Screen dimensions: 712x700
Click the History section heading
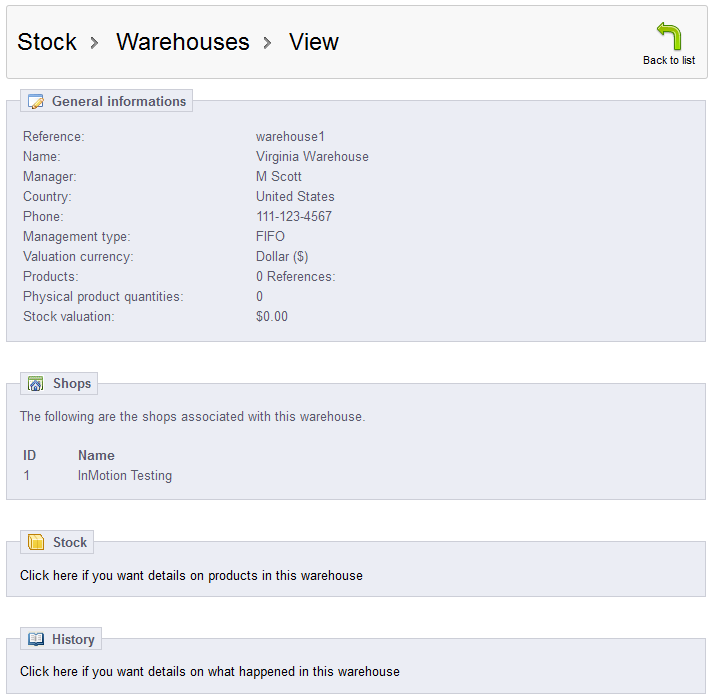tap(73, 639)
